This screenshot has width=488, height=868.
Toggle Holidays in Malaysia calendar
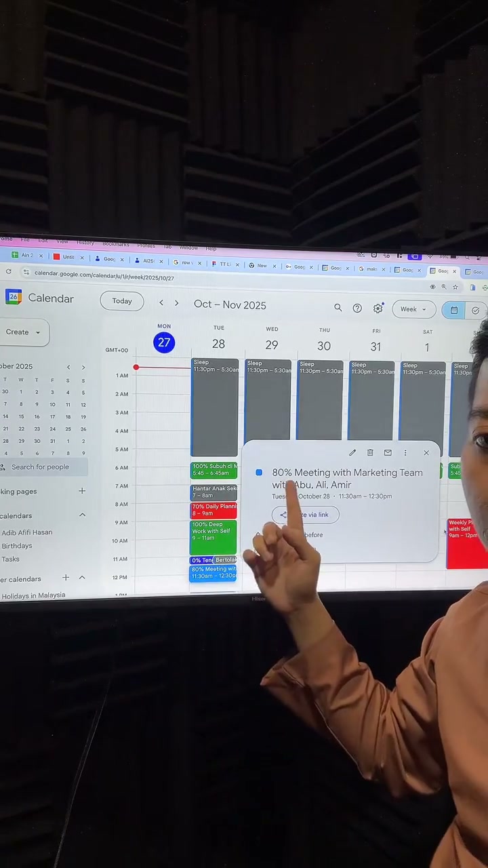[x=33, y=595]
